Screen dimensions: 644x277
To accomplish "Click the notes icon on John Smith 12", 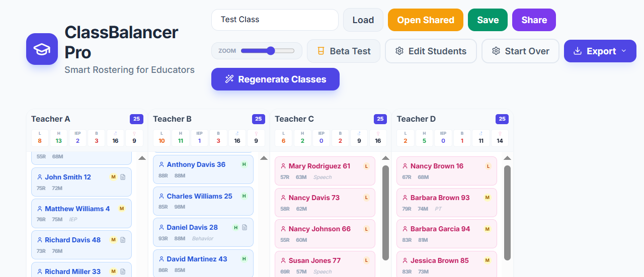I will [123, 177].
